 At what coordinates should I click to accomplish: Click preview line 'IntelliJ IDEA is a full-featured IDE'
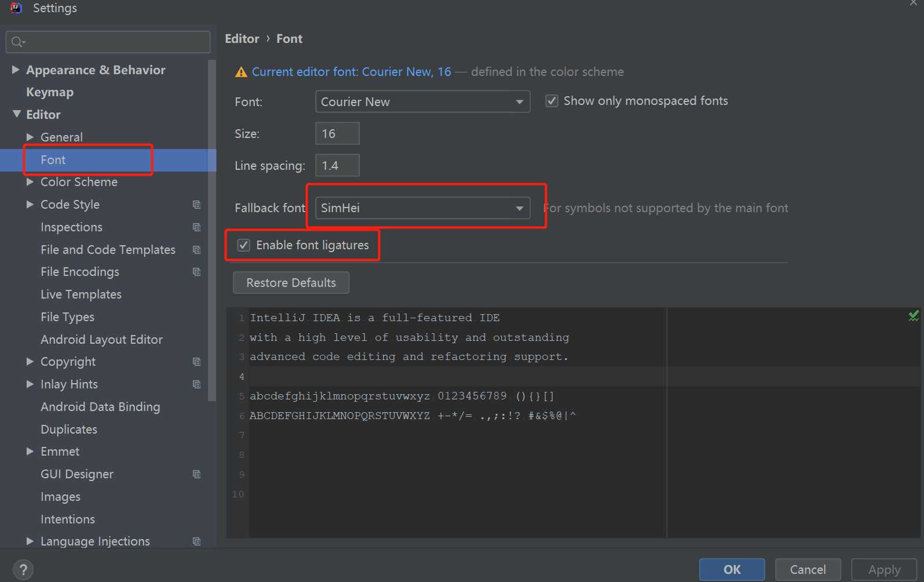click(x=375, y=318)
